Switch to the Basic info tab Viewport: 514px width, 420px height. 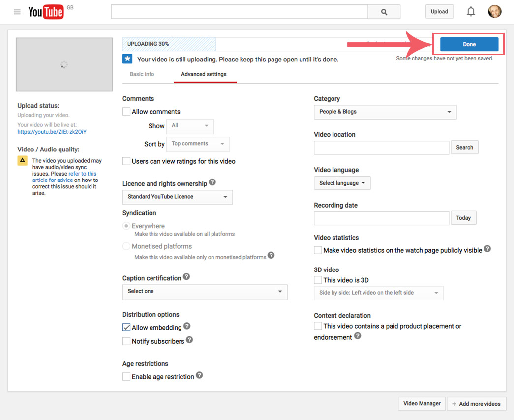(142, 74)
